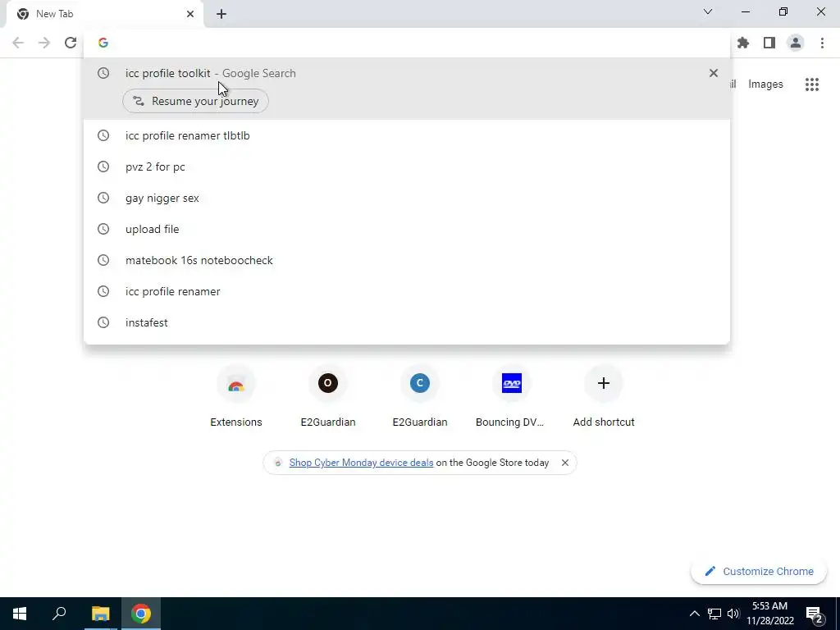Viewport: 840px width, 630px height.
Task: Toggle the Chrome side panel icon
Action: (769, 43)
